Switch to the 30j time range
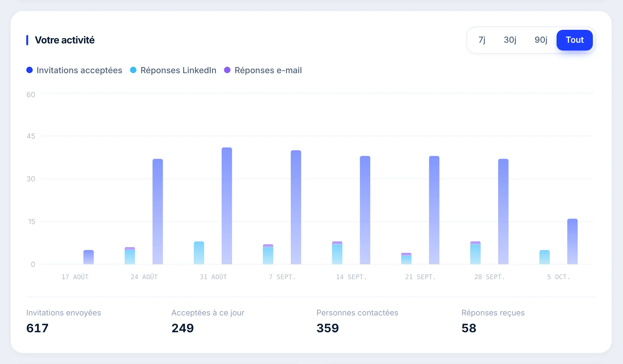 coord(510,40)
